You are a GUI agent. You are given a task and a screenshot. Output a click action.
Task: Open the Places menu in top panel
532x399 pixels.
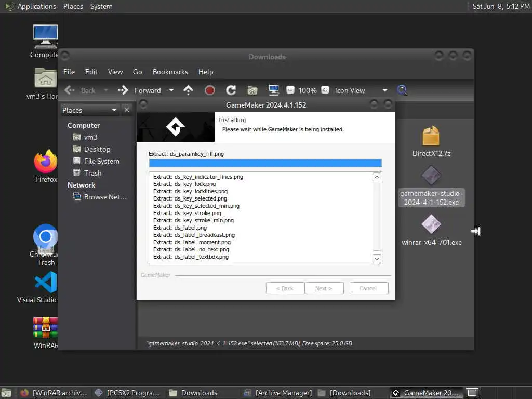pyautogui.click(x=73, y=6)
